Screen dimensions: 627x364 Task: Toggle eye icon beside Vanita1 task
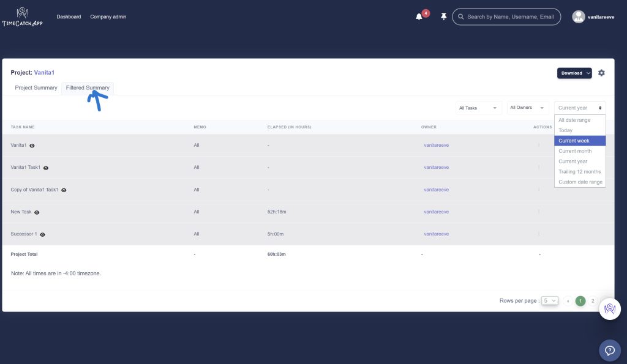click(x=32, y=146)
